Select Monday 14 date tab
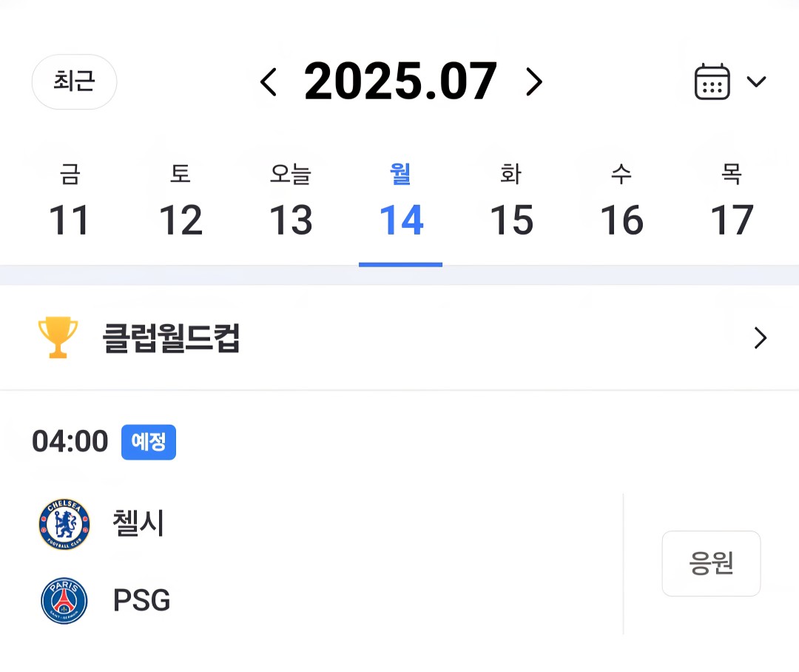799x672 pixels. tap(401, 203)
